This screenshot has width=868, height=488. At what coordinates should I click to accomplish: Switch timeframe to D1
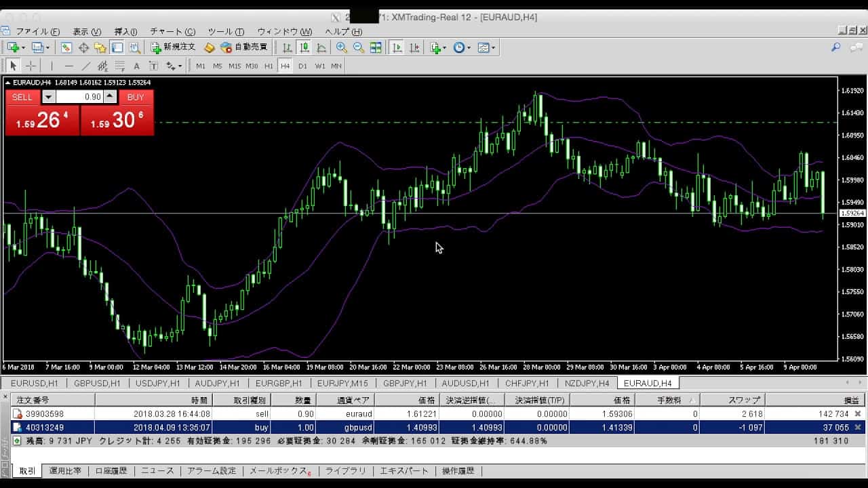click(x=302, y=66)
